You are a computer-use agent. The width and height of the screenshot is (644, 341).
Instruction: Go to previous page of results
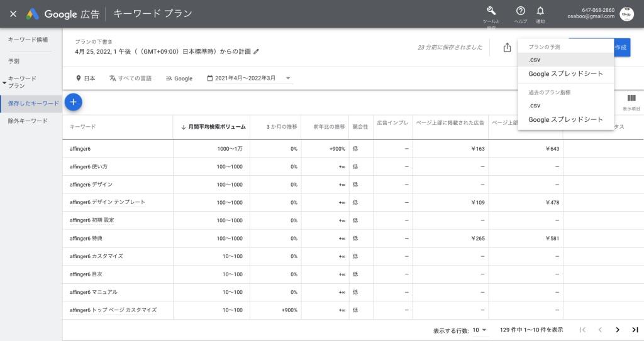pos(600,330)
